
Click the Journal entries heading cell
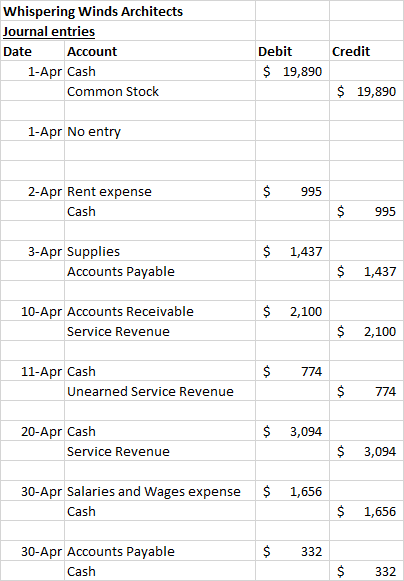(x=128, y=31)
